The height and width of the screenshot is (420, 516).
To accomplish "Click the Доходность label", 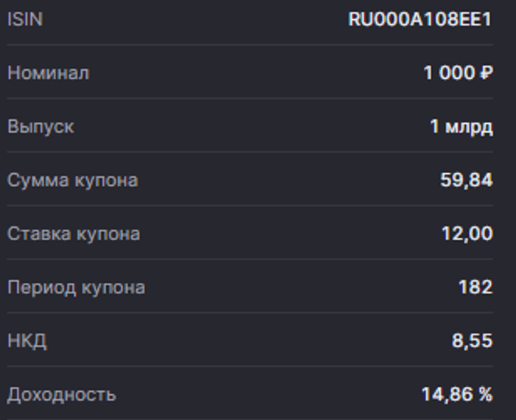I will (61, 394).
